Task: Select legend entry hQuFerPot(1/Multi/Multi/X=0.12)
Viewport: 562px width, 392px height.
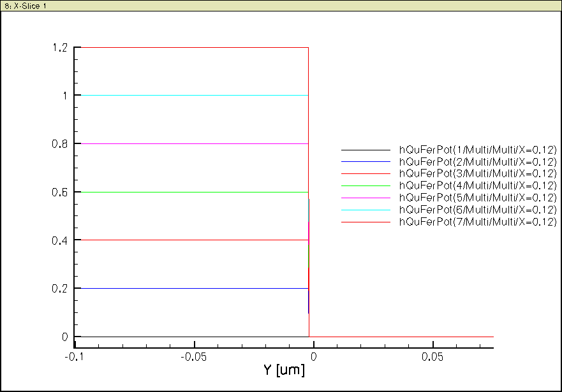Action: click(x=478, y=150)
